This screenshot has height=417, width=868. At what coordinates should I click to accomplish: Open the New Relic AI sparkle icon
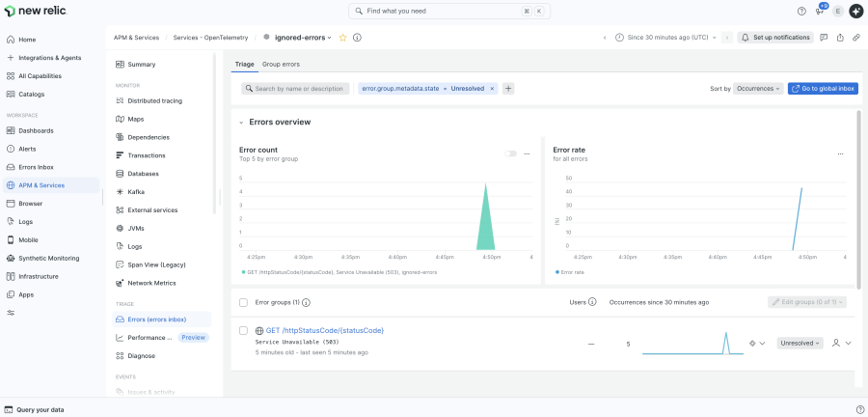pos(855,11)
